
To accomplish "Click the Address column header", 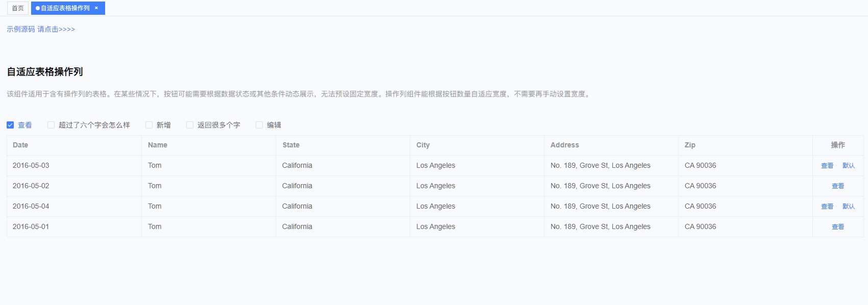I will 564,145.
